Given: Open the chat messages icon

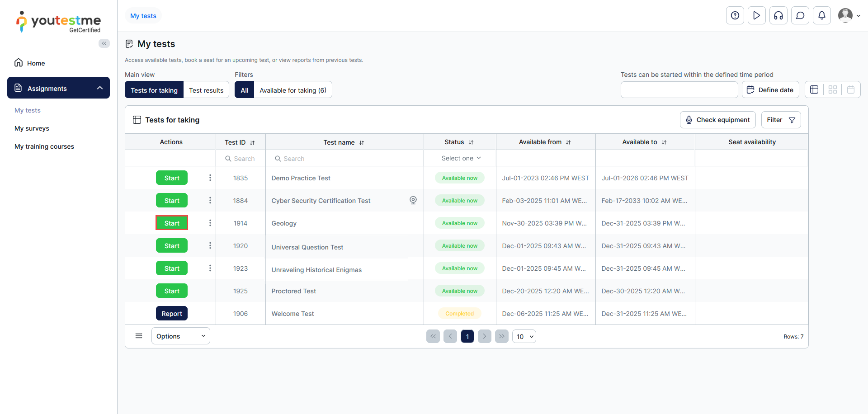Looking at the screenshot, I should (x=800, y=16).
